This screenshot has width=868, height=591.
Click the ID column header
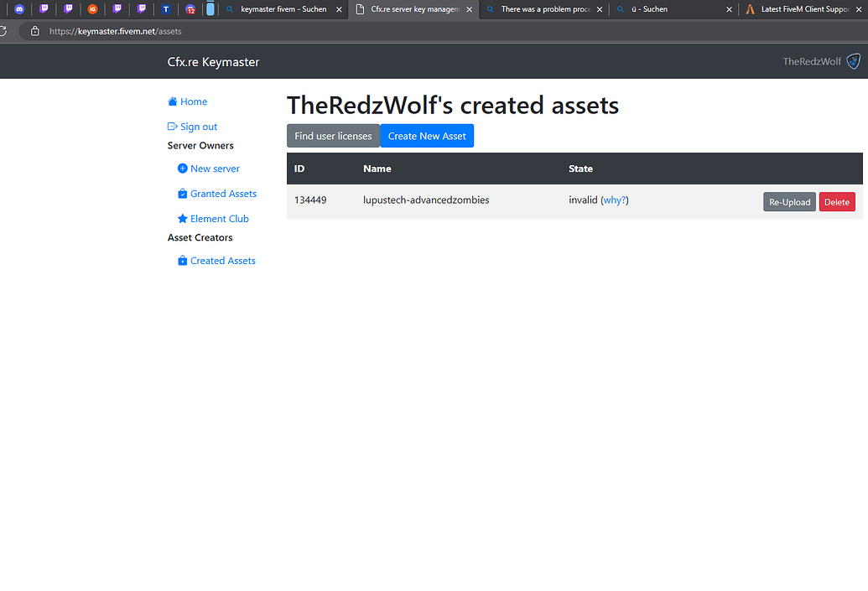coord(299,168)
